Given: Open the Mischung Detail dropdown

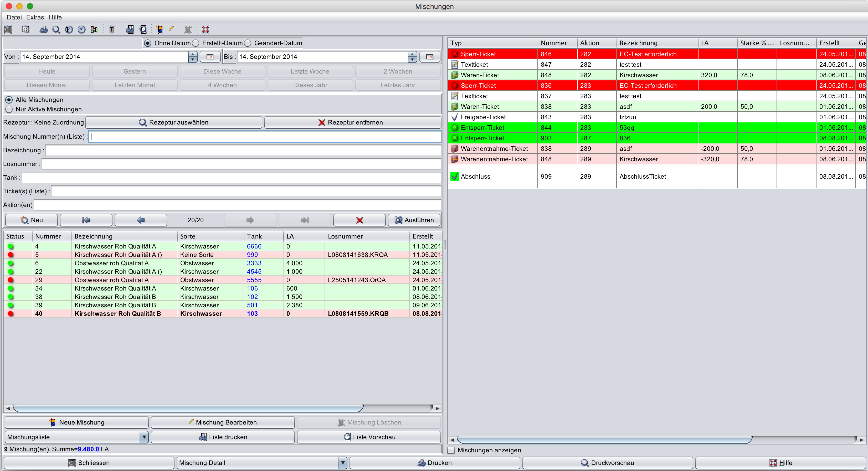Looking at the screenshot, I should click(x=343, y=463).
